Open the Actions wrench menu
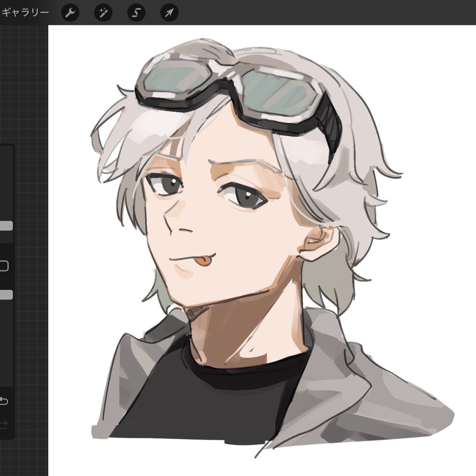The image size is (476, 476). click(70, 13)
